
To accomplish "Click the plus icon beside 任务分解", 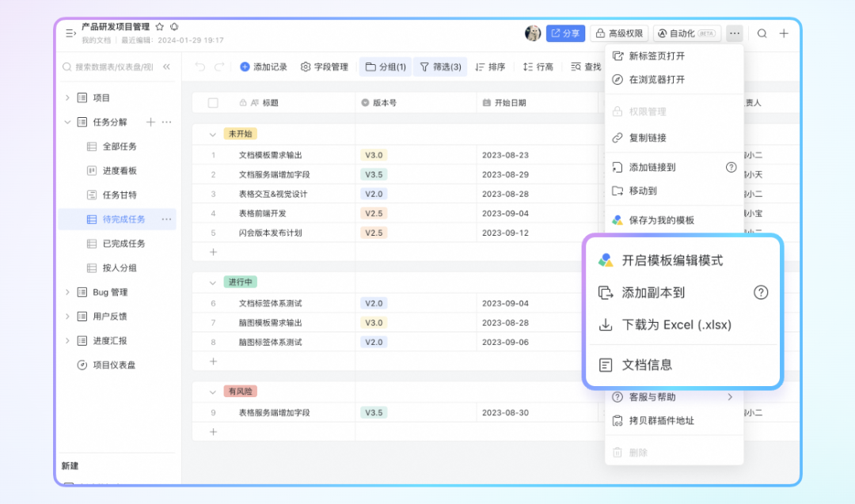I will point(150,122).
